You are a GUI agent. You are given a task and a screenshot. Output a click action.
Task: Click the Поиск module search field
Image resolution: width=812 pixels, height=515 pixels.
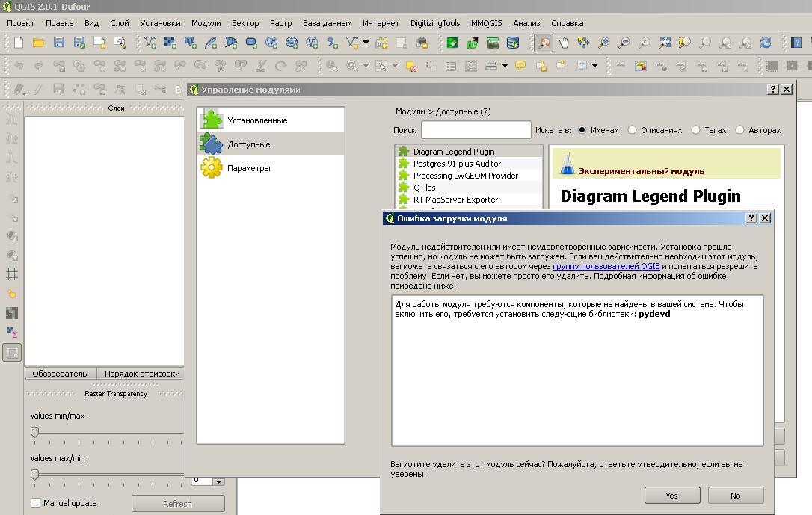[x=476, y=130]
